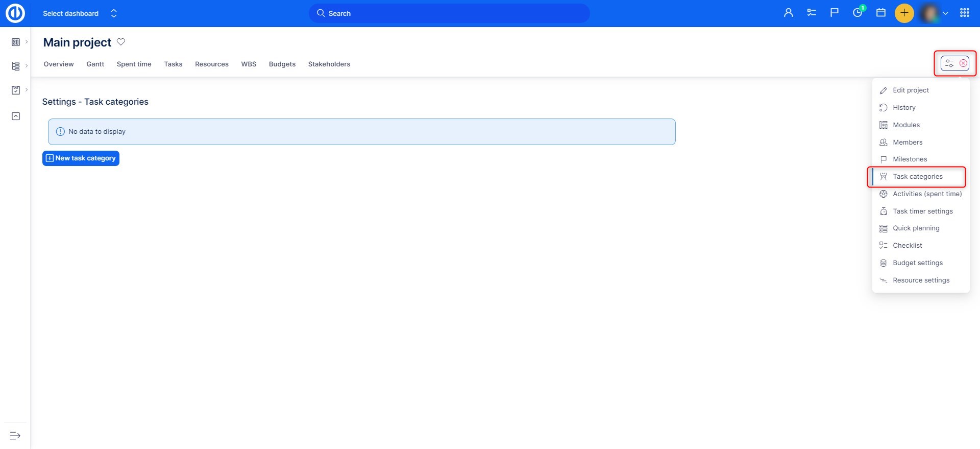
Task: Open the time tracker stopwatch icon
Action: click(857, 13)
